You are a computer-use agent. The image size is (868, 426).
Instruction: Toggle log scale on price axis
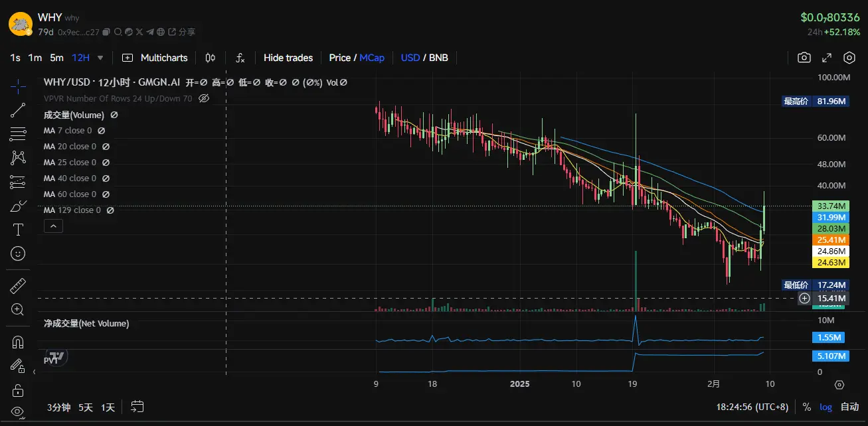(825, 407)
